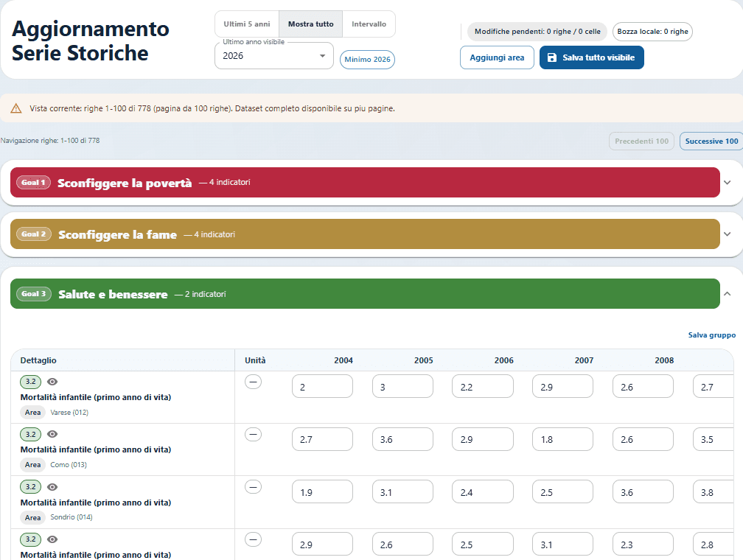Click the warning triangle icon in banner
Image resolution: width=743 pixels, height=560 pixels.
[x=16, y=108]
